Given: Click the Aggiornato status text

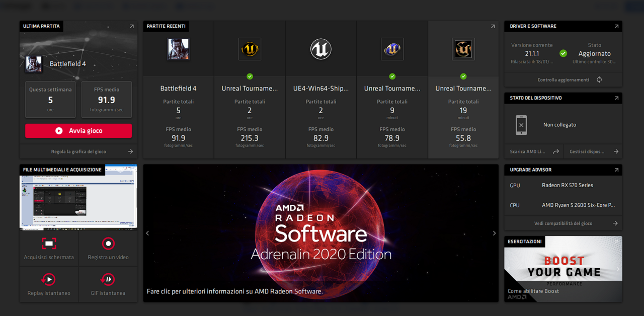Looking at the screenshot, I should [595, 53].
